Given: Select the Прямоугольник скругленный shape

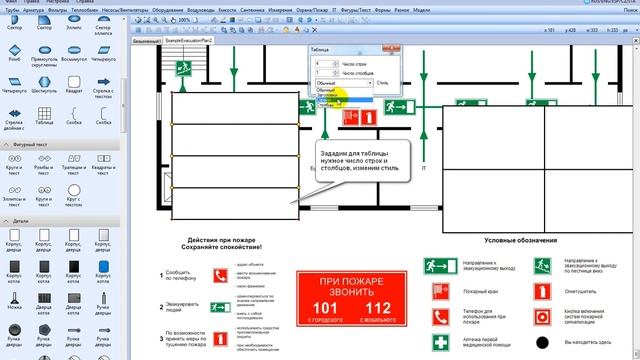Looking at the screenshot, I should coord(44,56).
